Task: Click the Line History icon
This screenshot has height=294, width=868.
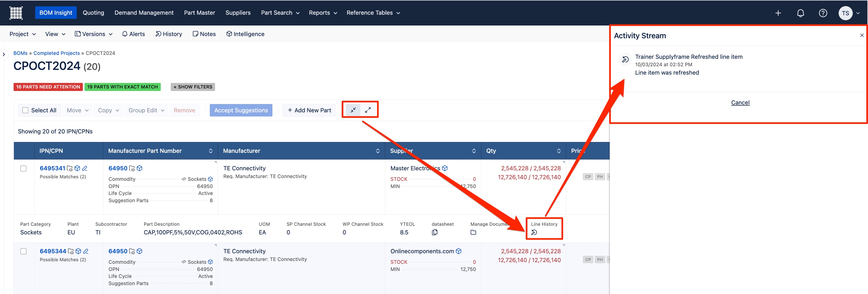Action: [534, 232]
